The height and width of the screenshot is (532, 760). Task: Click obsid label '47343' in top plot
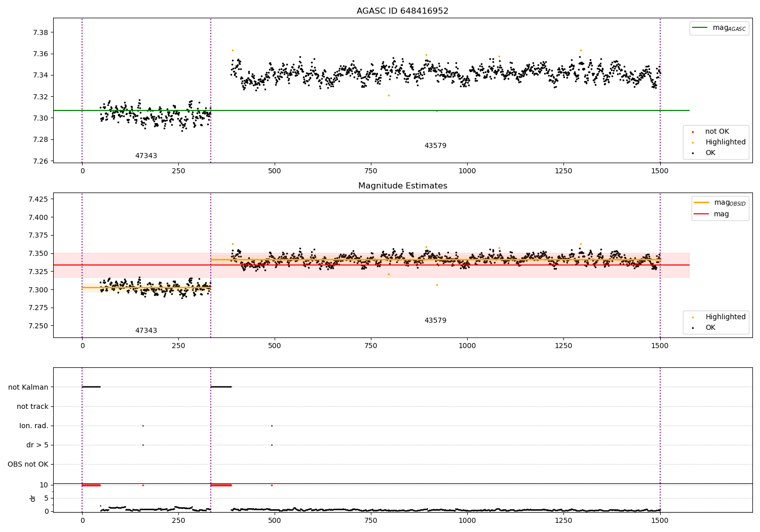click(146, 156)
